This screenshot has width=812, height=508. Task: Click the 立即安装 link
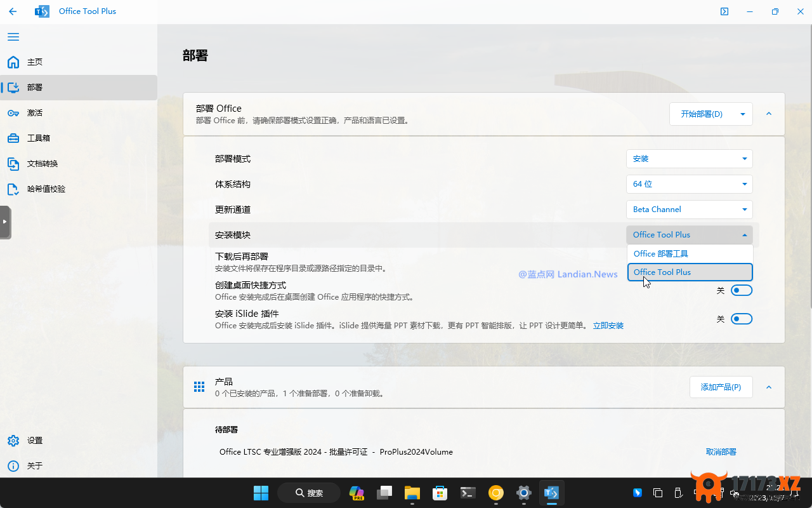coord(608,326)
